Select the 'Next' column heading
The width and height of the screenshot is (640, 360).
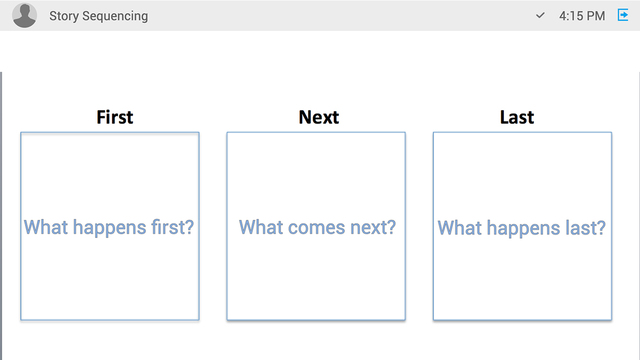(319, 117)
